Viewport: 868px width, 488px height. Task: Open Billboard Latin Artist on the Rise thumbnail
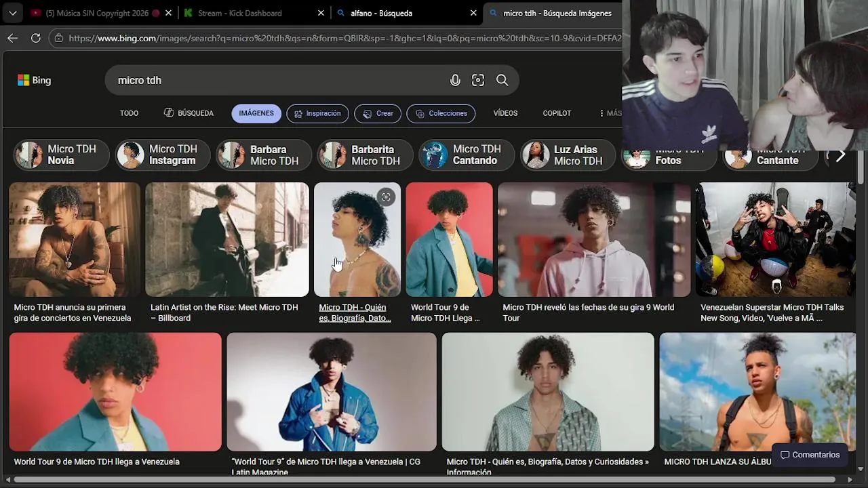[x=227, y=239]
